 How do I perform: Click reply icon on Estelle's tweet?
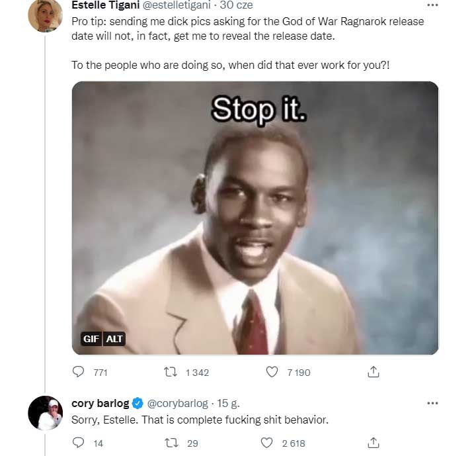(x=79, y=372)
